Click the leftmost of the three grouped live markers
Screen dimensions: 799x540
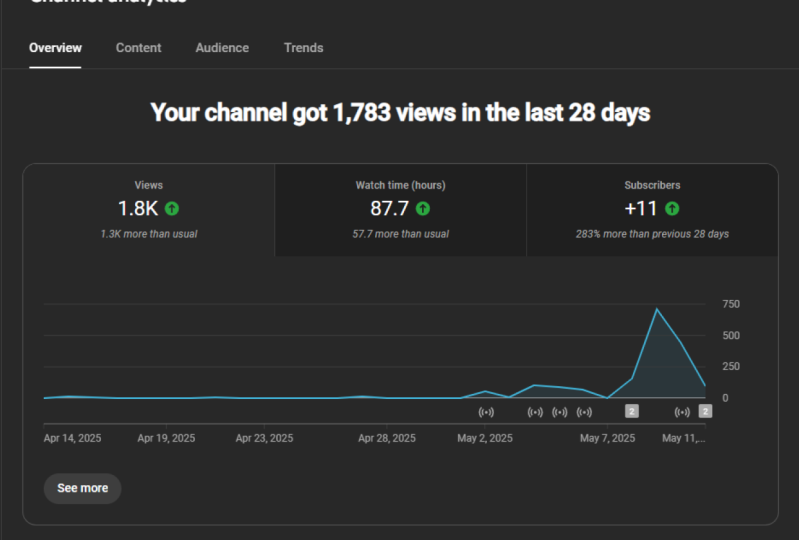tap(535, 412)
